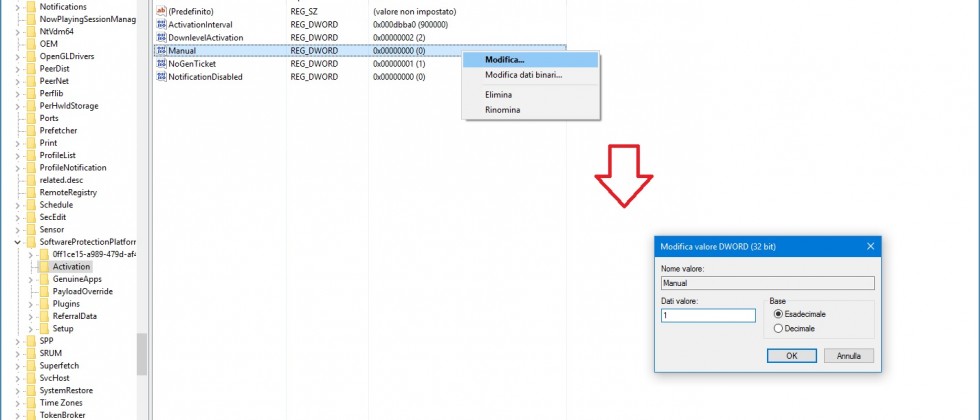Click the ReferralData folder icon

pos(44,316)
